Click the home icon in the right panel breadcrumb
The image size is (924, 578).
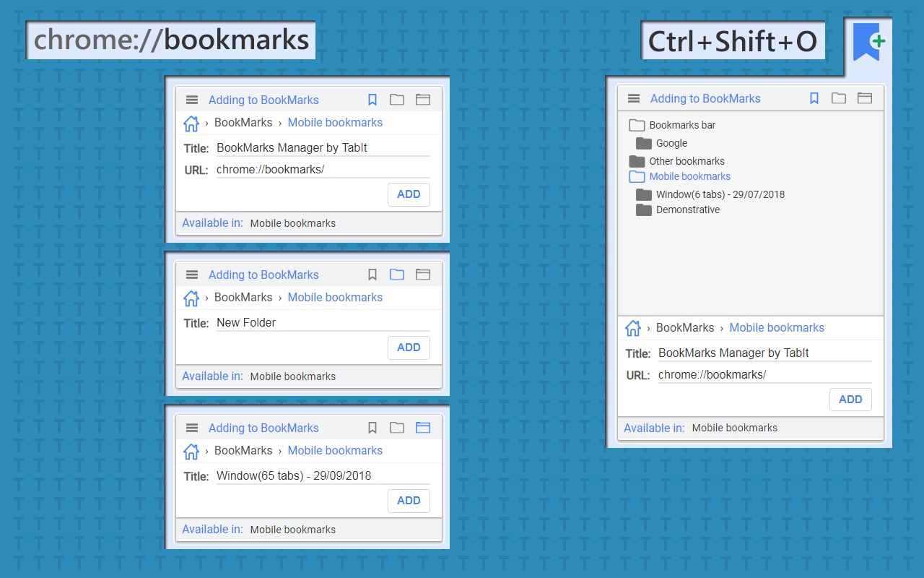(x=633, y=328)
